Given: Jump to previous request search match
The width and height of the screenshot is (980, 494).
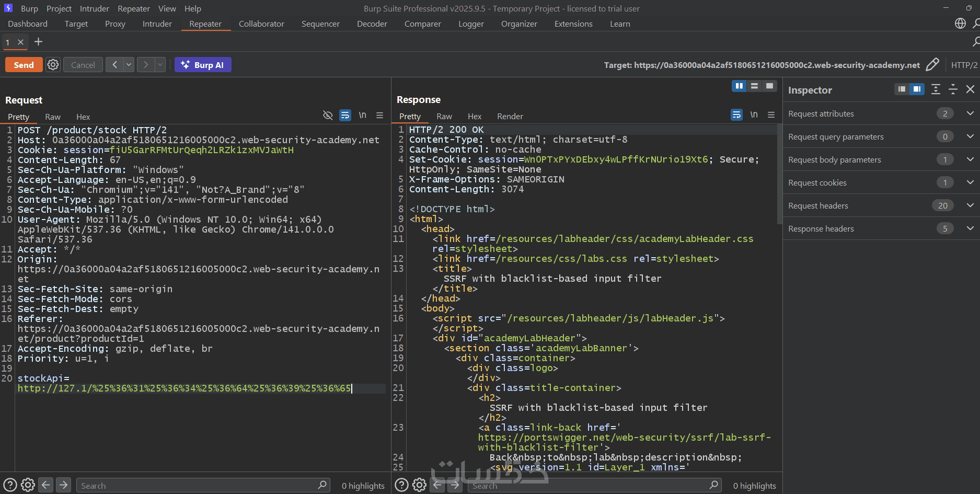Looking at the screenshot, I should (x=46, y=485).
